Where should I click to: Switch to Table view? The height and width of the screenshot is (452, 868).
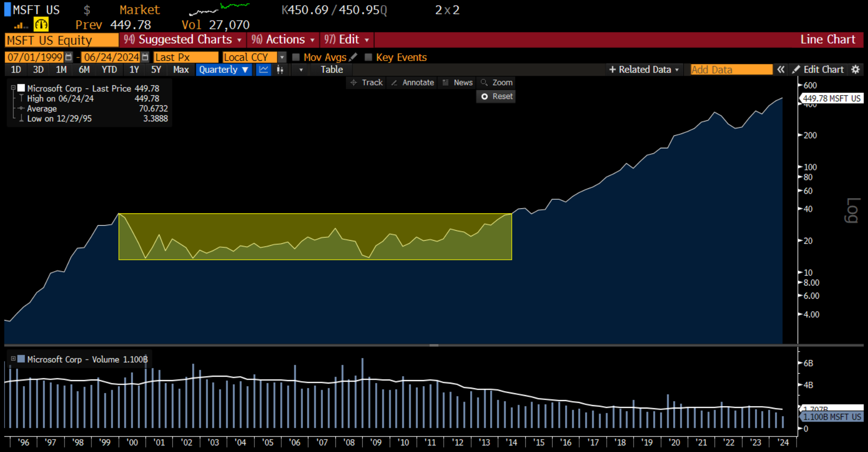point(332,69)
